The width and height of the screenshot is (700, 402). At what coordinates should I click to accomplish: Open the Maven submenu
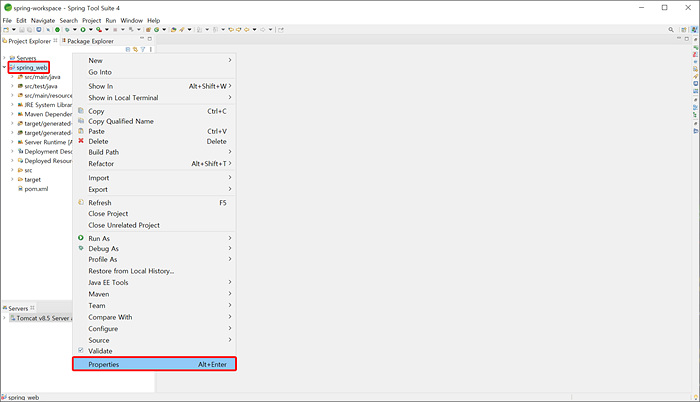pyautogui.click(x=154, y=294)
